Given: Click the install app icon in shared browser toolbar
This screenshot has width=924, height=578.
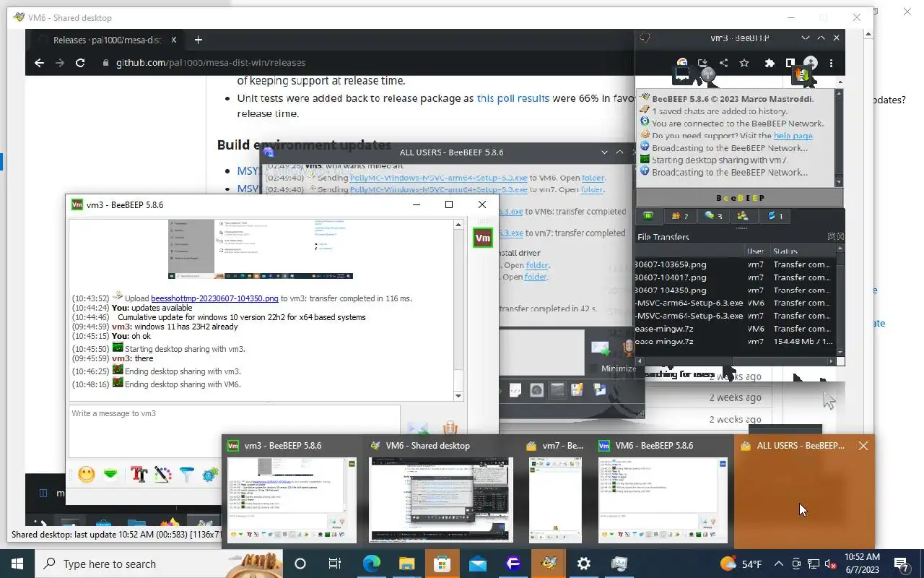Looking at the screenshot, I should [702, 63].
